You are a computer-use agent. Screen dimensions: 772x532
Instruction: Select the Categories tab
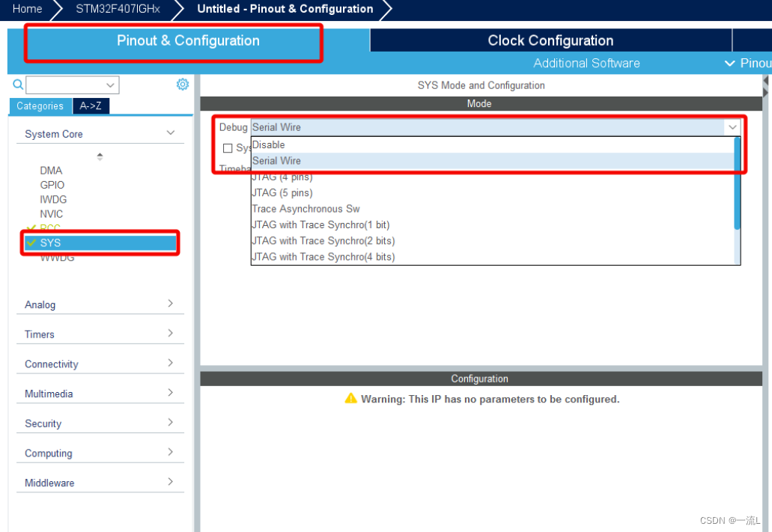coord(40,106)
